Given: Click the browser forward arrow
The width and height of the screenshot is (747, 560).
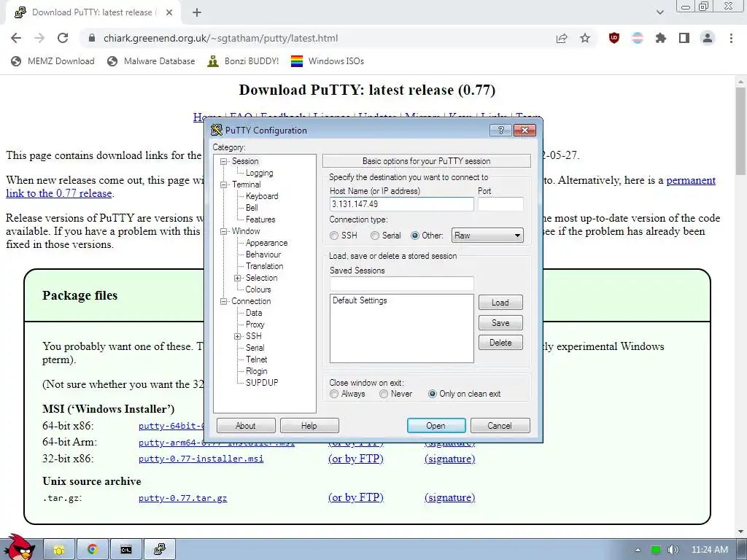Looking at the screenshot, I should click(39, 38).
